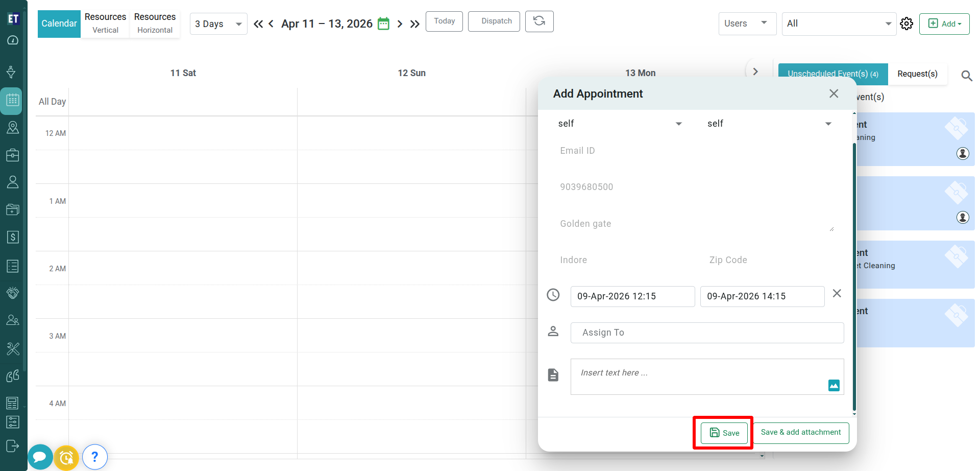Click the refresh calendar icon button
980x471 pixels.
(x=539, y=21)
